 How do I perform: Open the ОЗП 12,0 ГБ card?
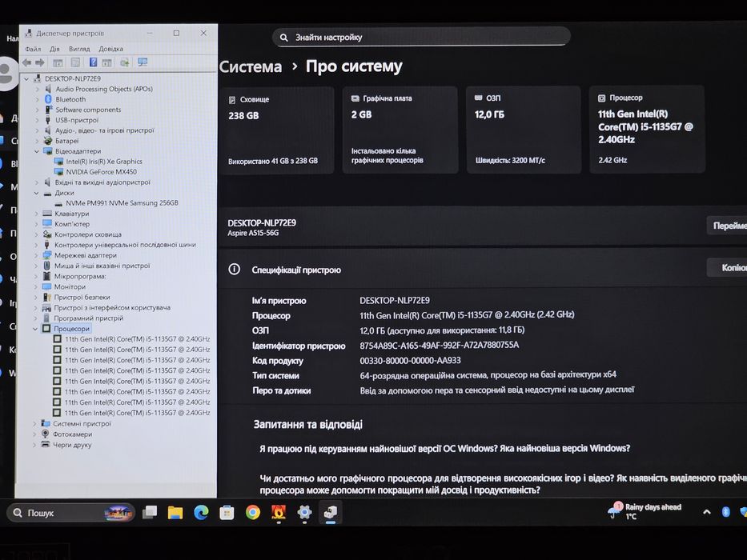click(x=524, y=129)
